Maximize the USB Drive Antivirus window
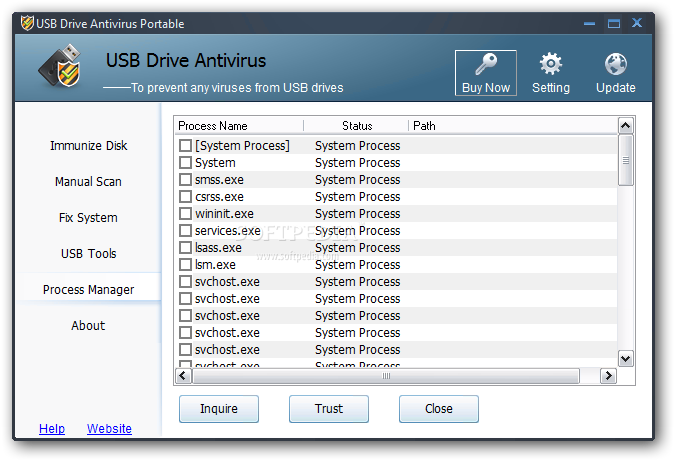The image size is (675, 461). coord(614,23)
